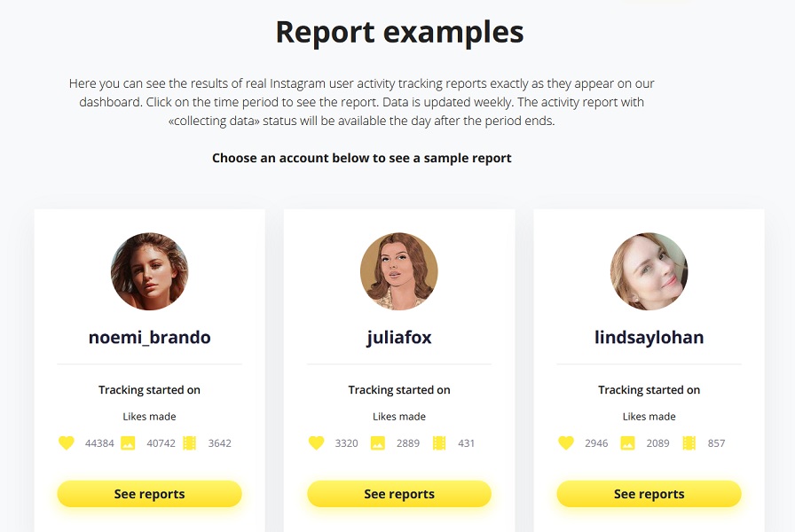Click juliafox's circular avatar image
Image resolution: width=795 pixels, height=532 pixels.
pyautogui.click(x=398, y=272)
